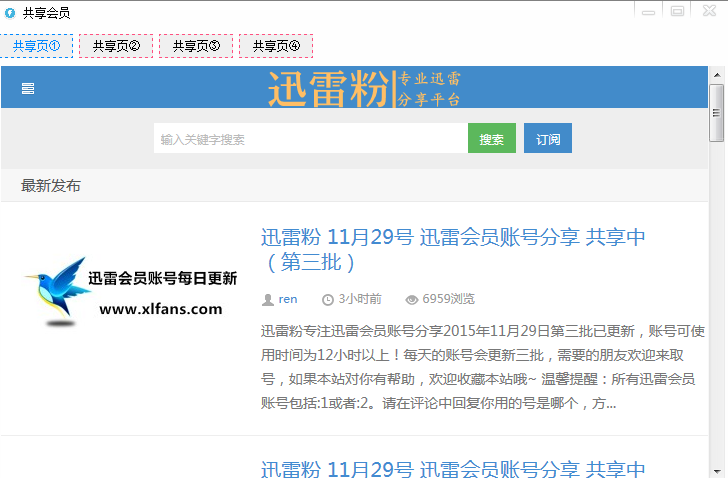Click the clock icon beside 3小时前
Image resolution: width=728 pixels, height=478 pixels.
(x=328, y=300)
